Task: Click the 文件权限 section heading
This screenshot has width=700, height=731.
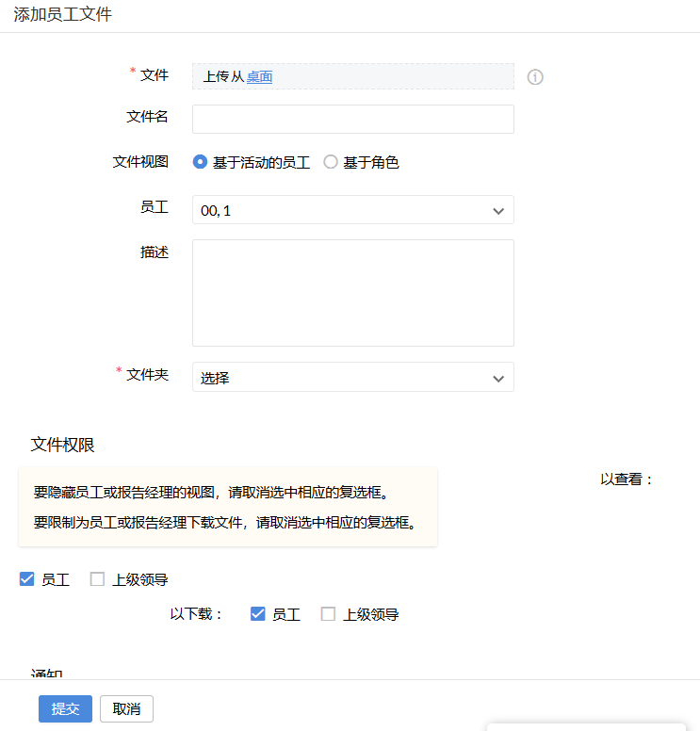Action: point(62,445)
